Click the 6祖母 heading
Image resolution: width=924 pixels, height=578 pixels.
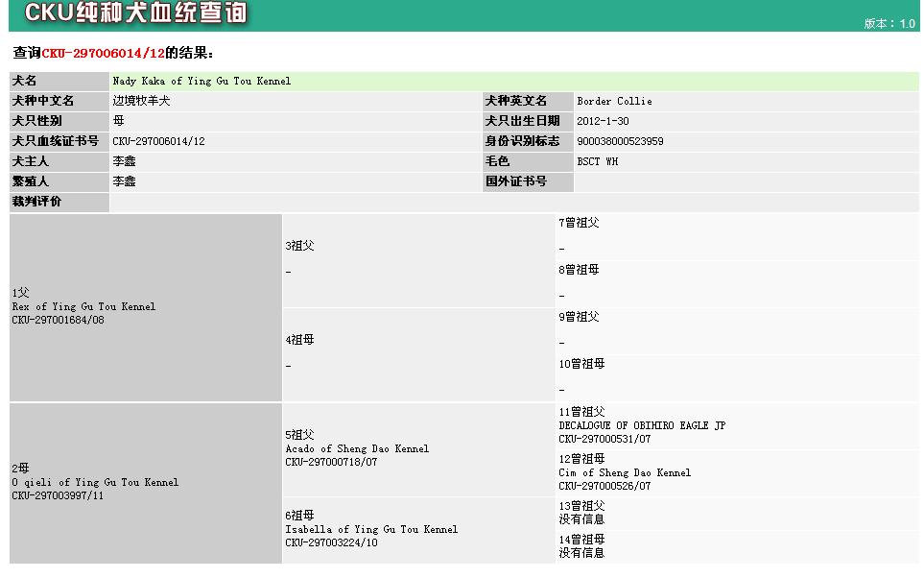point(300,517)
